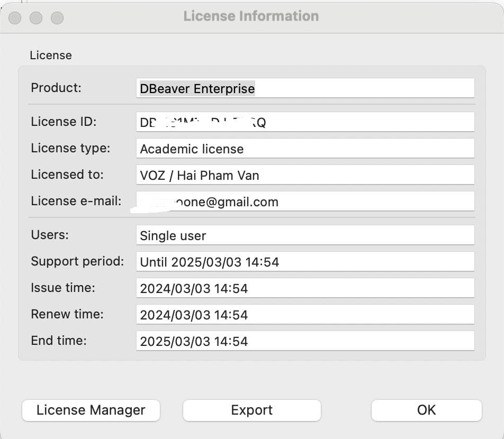Click the Renew time value field
The height and width of the screenshot is (439, 504).
tap(305, 314)
